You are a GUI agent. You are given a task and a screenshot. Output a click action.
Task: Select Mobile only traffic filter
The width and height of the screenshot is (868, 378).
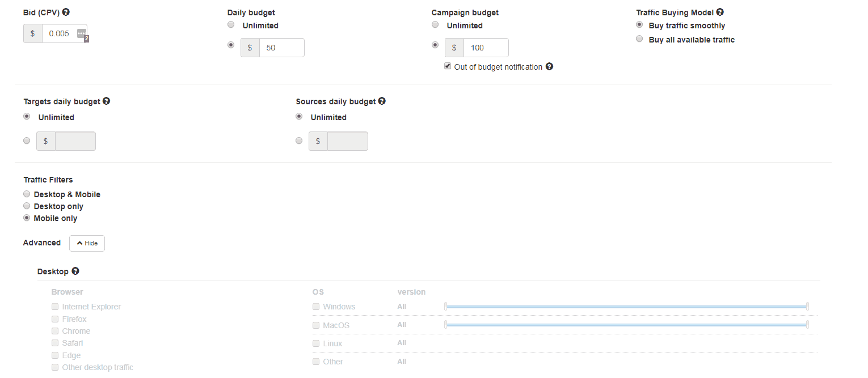(27, 218)
